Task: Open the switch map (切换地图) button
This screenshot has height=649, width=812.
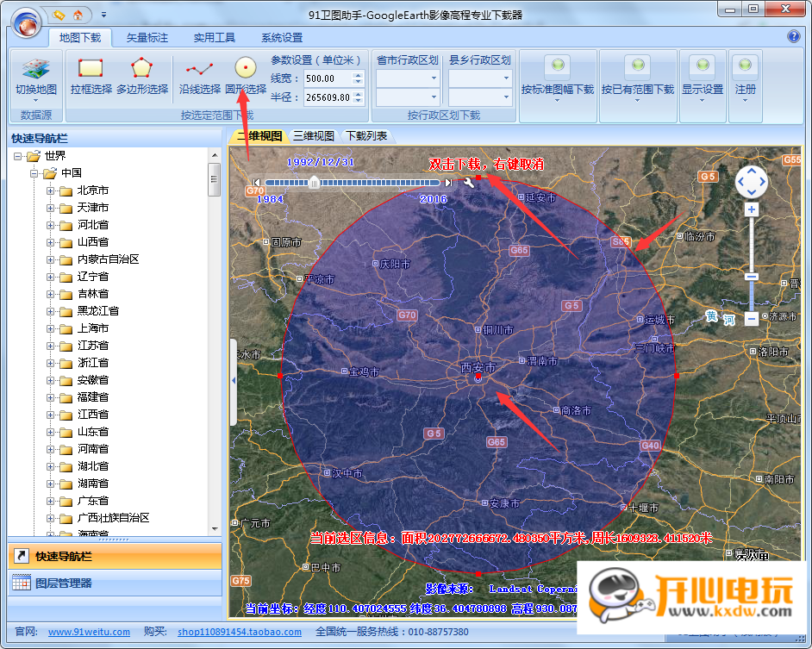Action: pyautogui.click(x=35, y=79)
